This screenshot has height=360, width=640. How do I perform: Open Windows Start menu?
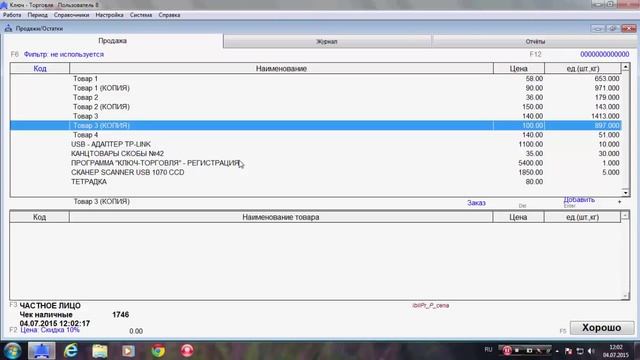point(12,351)
